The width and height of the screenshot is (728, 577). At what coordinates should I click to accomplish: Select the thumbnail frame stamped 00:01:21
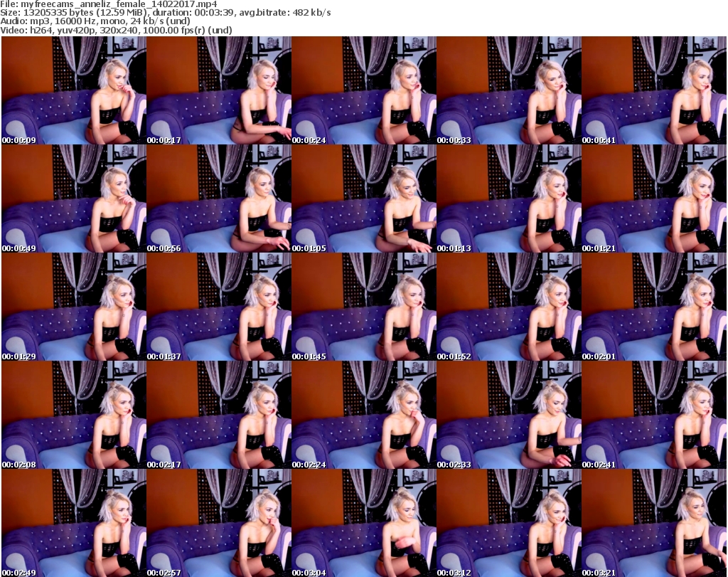pos(654,198)
